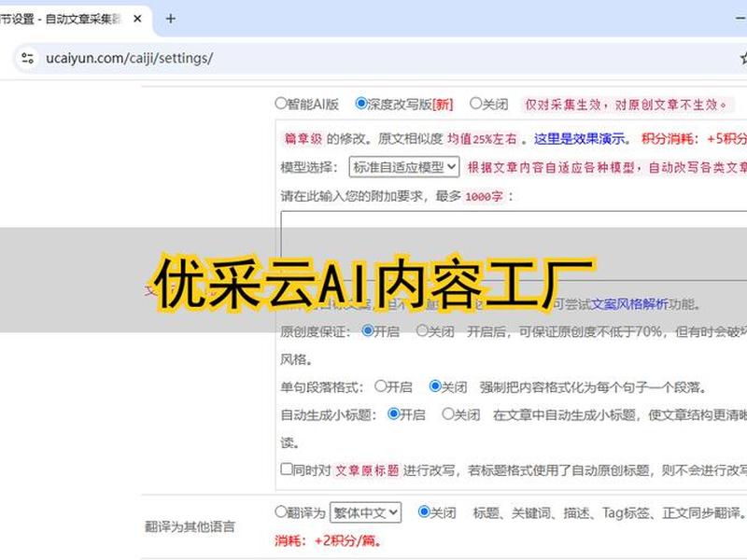Disable 自动生成小标题 with 关闭 radio
This screenshot has height=560, width=747.
448,413
